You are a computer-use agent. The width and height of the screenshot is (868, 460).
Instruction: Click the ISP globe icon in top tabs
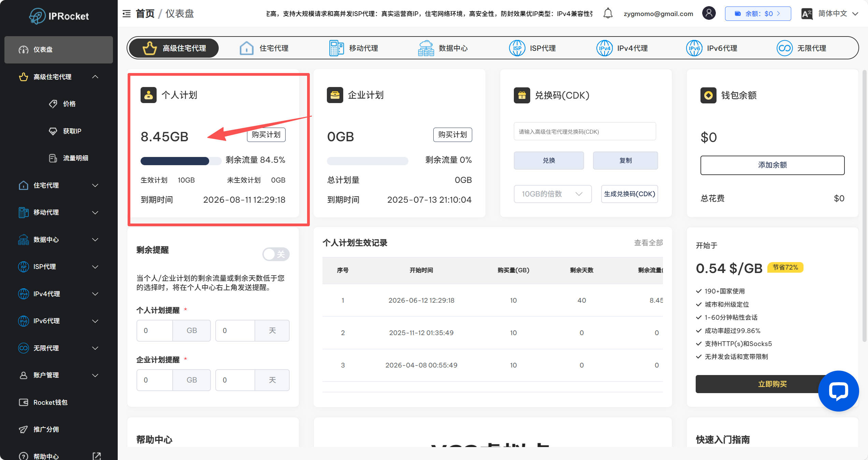click(x=517, y=48)
